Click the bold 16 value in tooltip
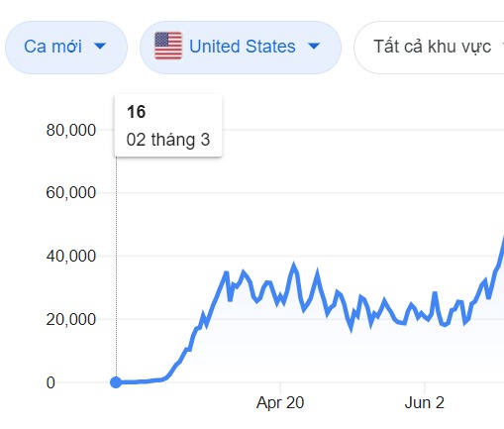 click(137, 112)
